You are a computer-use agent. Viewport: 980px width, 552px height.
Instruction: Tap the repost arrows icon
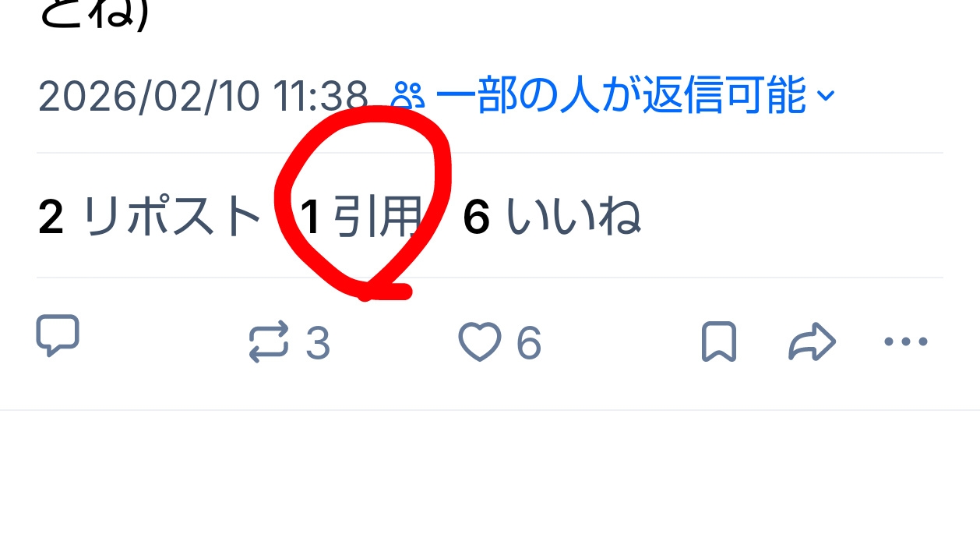269,344
